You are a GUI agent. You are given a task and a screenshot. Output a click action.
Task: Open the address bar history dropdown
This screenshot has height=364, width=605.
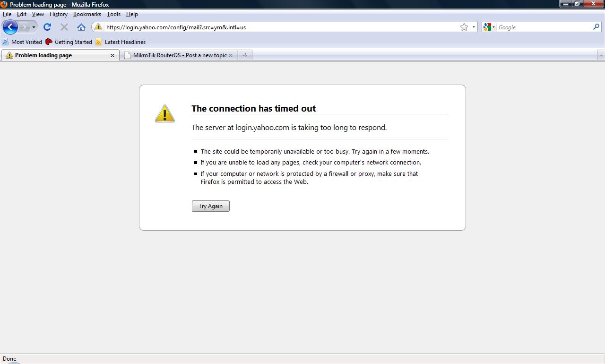(x=474, y=27)
